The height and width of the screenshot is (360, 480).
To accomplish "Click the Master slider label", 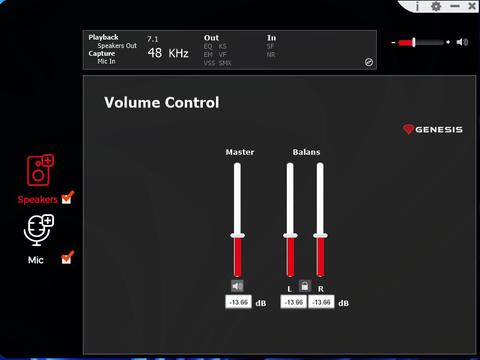I will [240, 152].
